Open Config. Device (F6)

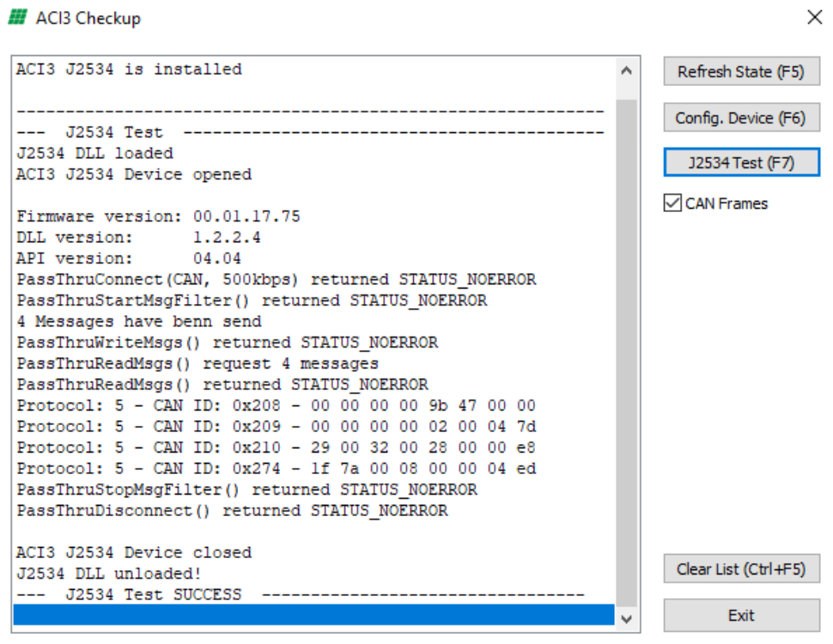[x=741, y=117]
